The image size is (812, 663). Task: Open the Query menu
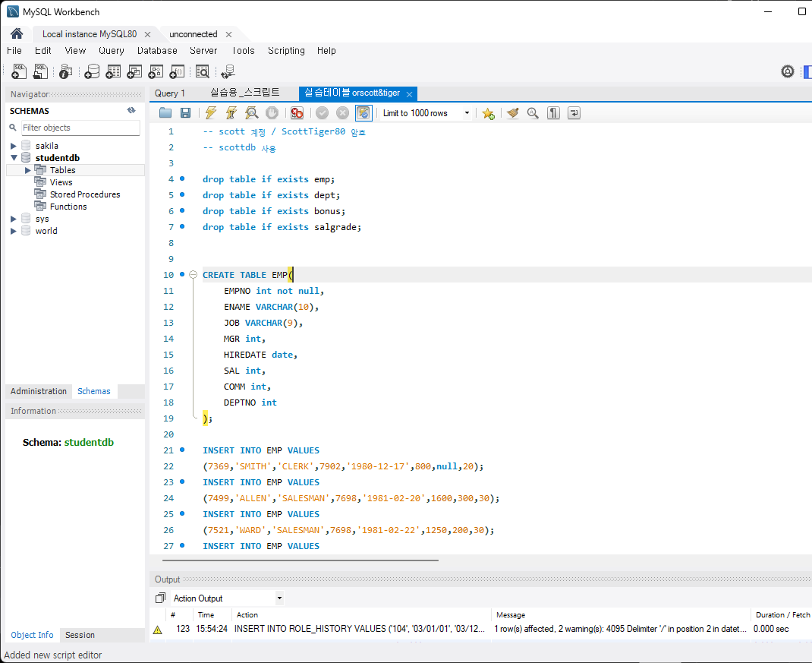(112, 50)
